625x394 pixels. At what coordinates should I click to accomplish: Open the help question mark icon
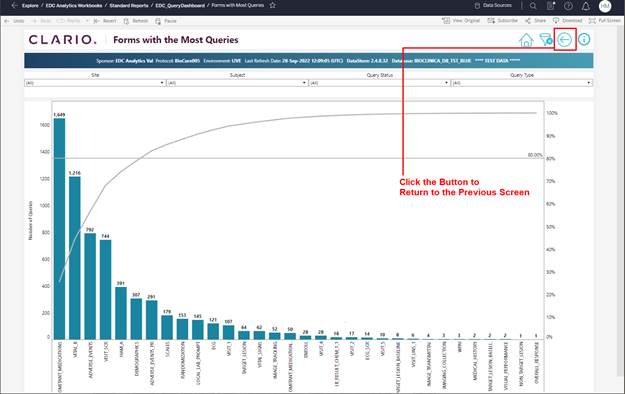(x=568, y=6)
